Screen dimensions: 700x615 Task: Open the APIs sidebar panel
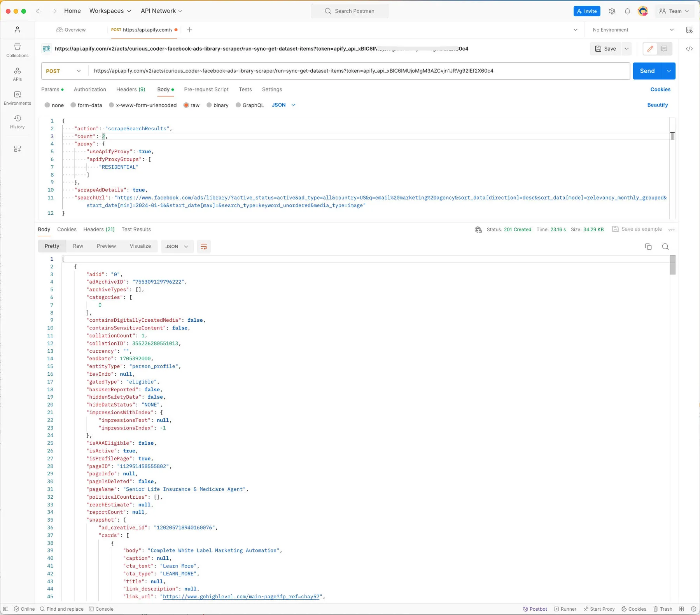click(x=17, y=74)
